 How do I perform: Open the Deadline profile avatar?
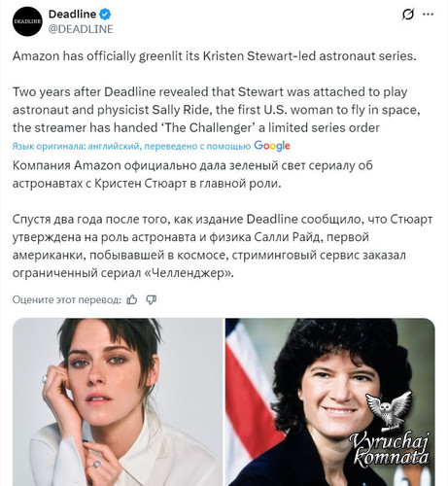(x=27, y=21)
